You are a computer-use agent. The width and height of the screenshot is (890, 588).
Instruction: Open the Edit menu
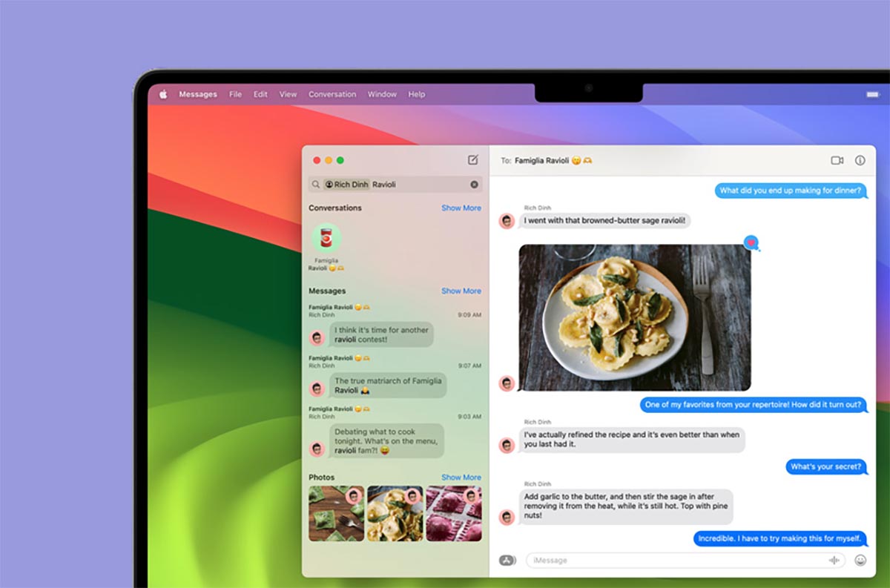pos(260,94)
